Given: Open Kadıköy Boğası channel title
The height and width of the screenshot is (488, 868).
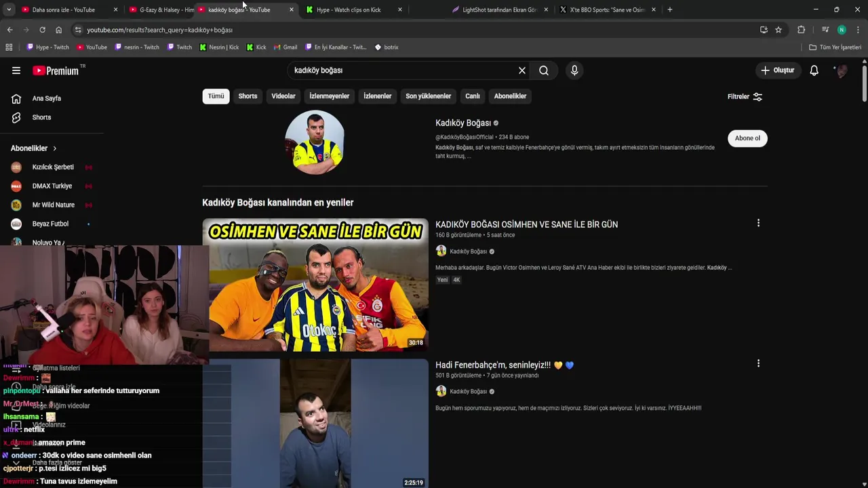Looking at the screenshot, I should point(463,123).
